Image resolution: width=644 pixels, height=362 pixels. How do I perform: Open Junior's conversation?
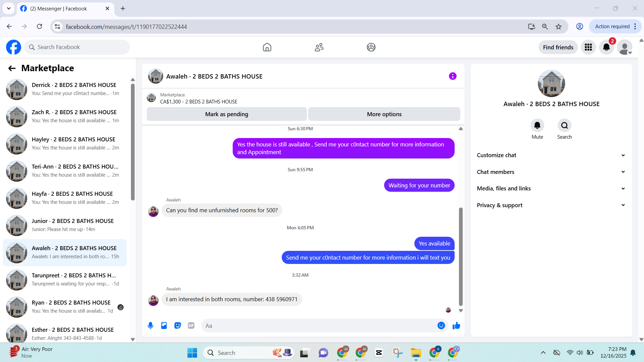point(65,225)
